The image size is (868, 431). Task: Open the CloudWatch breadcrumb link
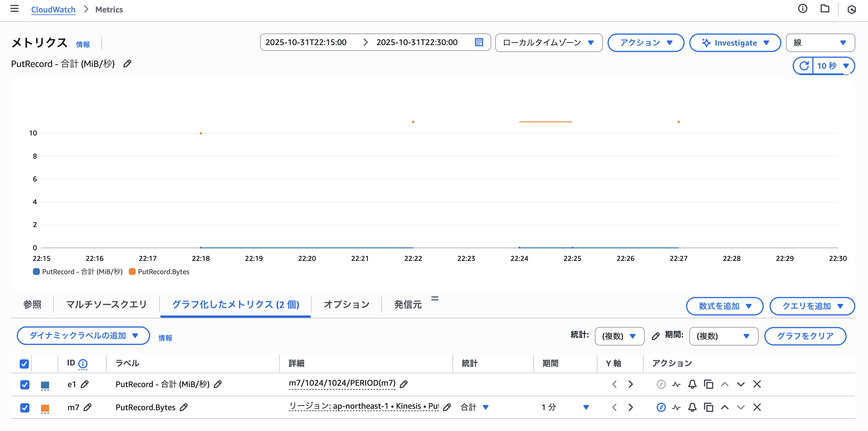click(x=53, y=10)
